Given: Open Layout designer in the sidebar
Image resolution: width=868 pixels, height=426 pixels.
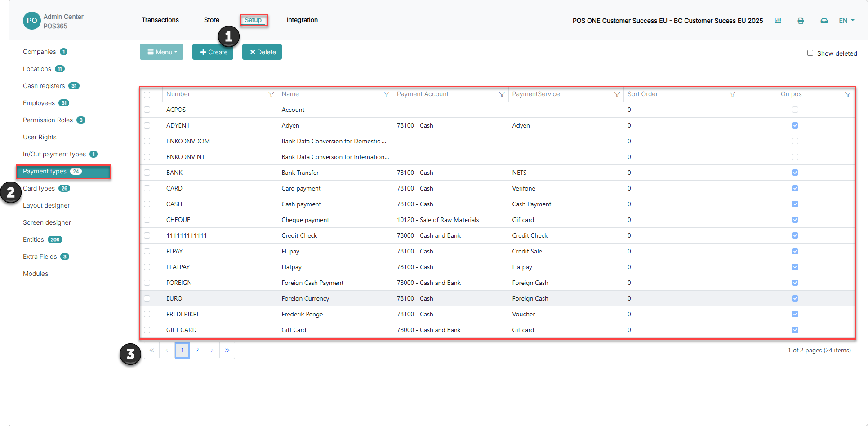Looking at the screenshot, I should coord(46,205).
